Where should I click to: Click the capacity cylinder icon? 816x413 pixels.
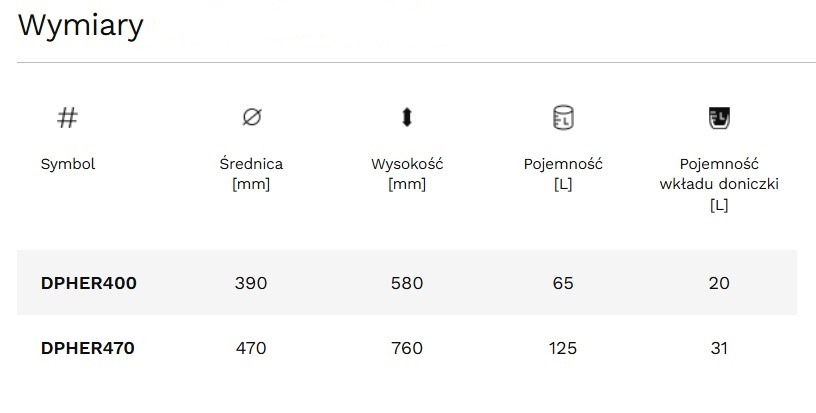pos(563,118)
